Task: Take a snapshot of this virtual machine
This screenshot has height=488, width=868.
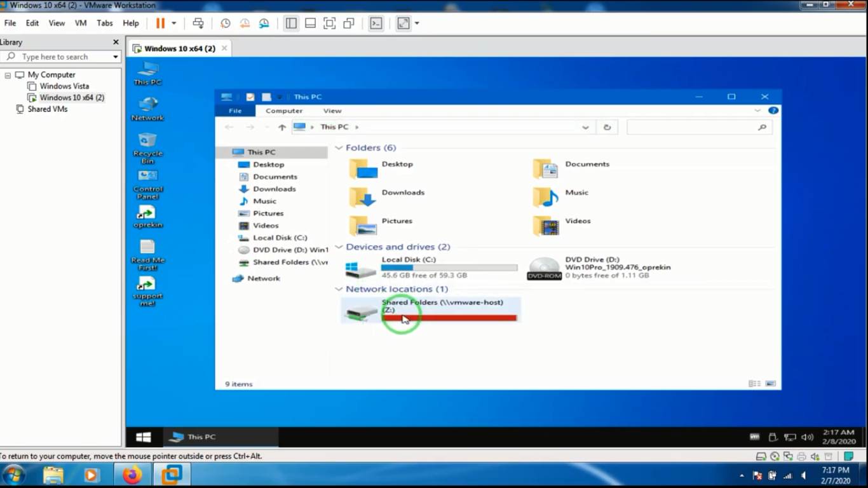Action: pyautogui.click(x=225, y=24)
